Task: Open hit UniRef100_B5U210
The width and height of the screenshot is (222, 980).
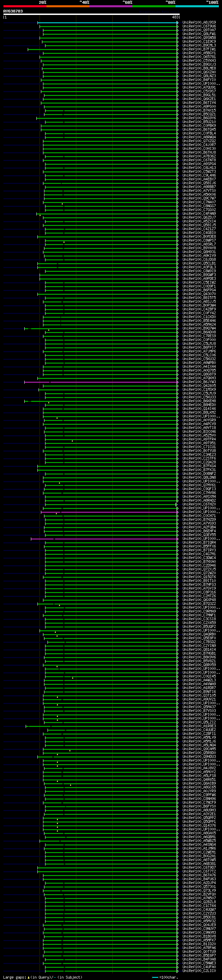Action: (x=199, y=122)
